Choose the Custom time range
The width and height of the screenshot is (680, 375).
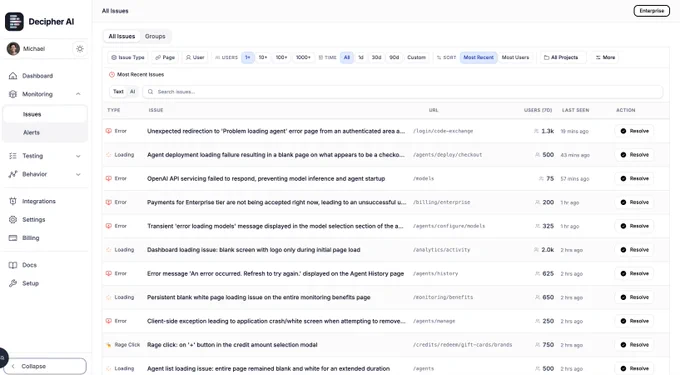tap(416, 57)
